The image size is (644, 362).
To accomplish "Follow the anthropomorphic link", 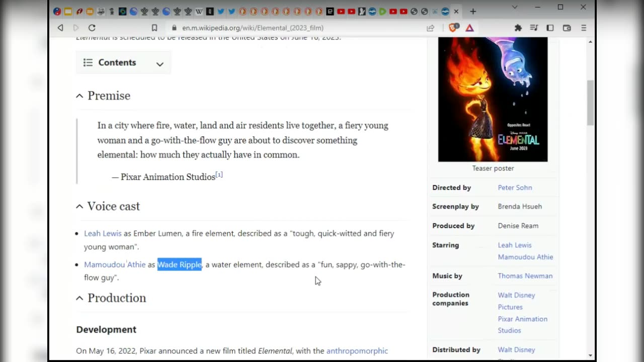I will pyautogui.click(x=357, y=351).
